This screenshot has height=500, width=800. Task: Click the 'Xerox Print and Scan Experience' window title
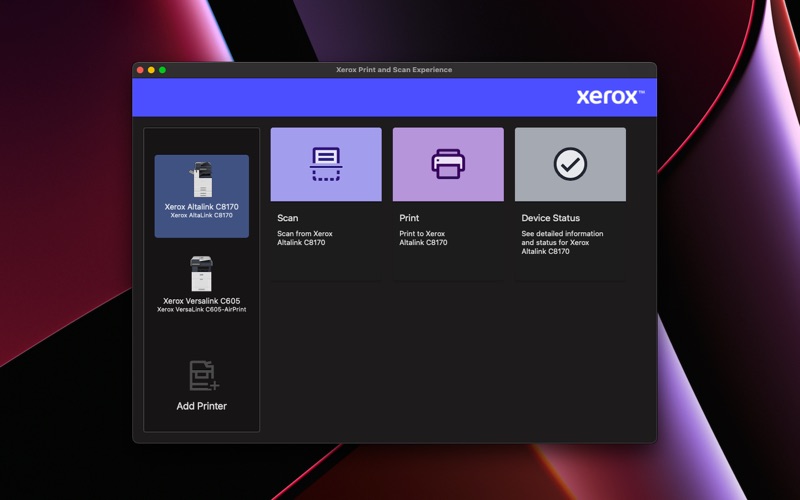pos(394,70)
